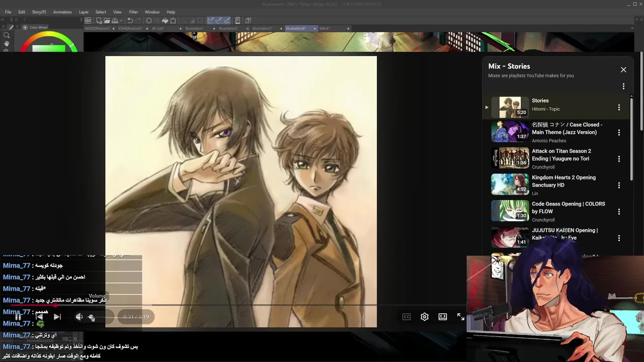Click the Fill bucket toolbar icon
Screen dimensions: 644x362
[x=165, y=21]
